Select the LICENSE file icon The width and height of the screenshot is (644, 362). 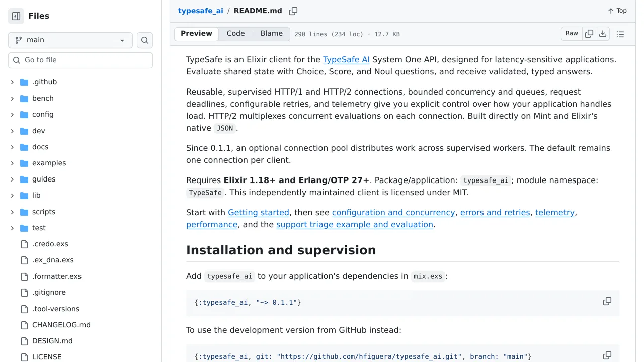[24, 357]
